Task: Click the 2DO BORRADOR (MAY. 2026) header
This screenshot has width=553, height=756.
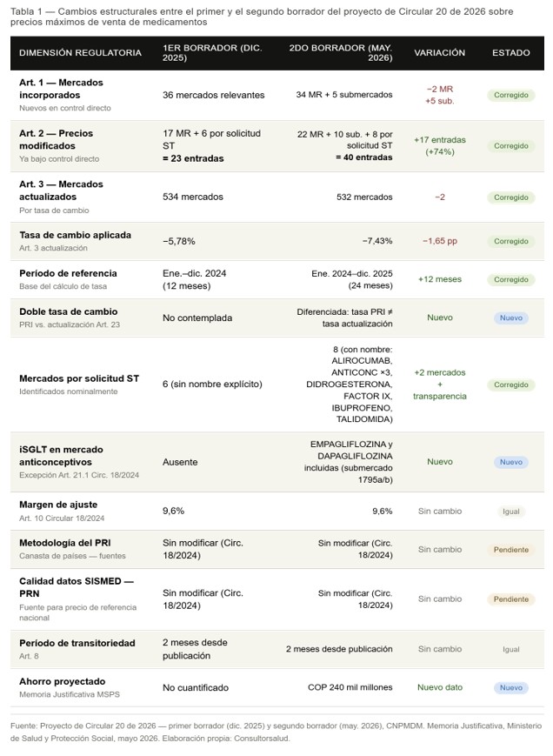Action: 341,52
